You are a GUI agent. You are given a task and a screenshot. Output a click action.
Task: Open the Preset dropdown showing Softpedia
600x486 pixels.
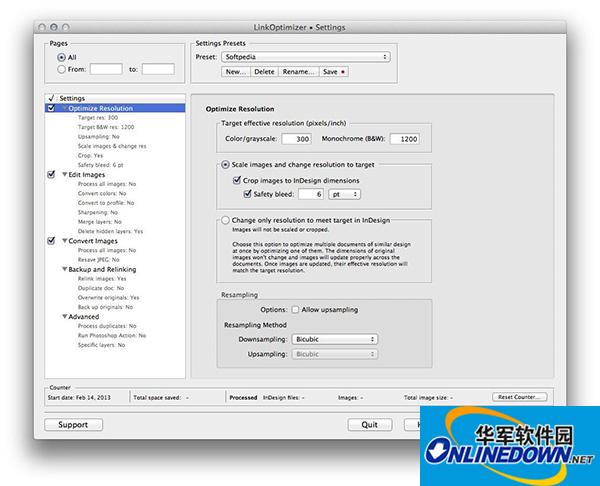tap(306, 57)
